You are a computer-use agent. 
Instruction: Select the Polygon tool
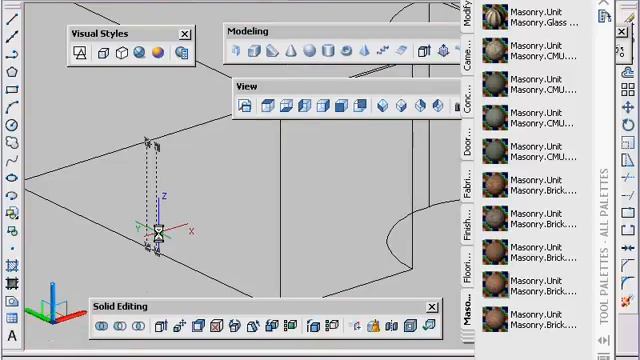pos(12,72)
